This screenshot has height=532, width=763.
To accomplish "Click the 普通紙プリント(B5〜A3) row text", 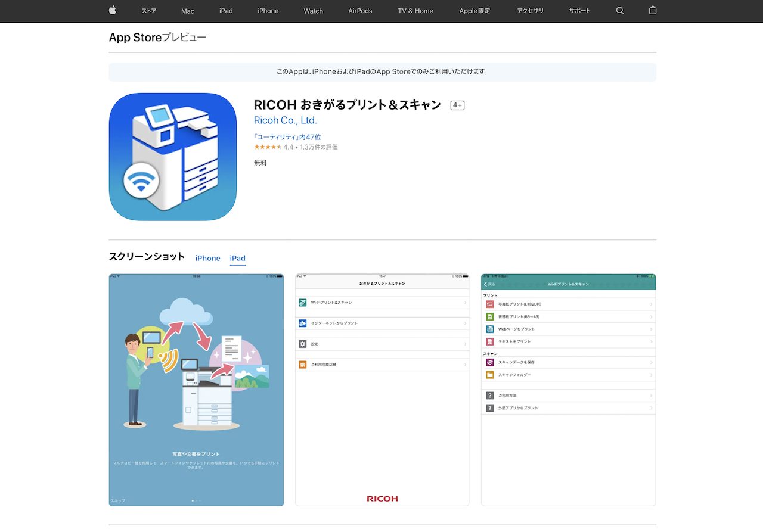I will 519,316.
